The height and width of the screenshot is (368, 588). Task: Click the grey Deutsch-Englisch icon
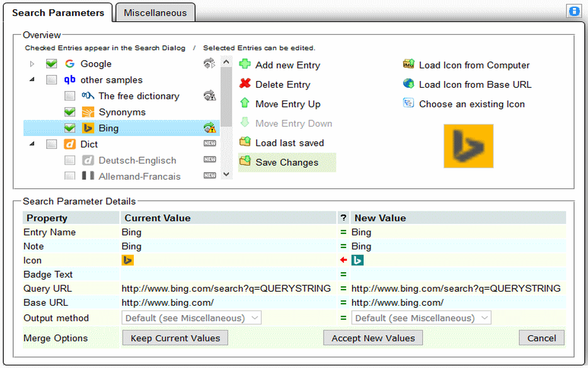(x=88, y=161)
